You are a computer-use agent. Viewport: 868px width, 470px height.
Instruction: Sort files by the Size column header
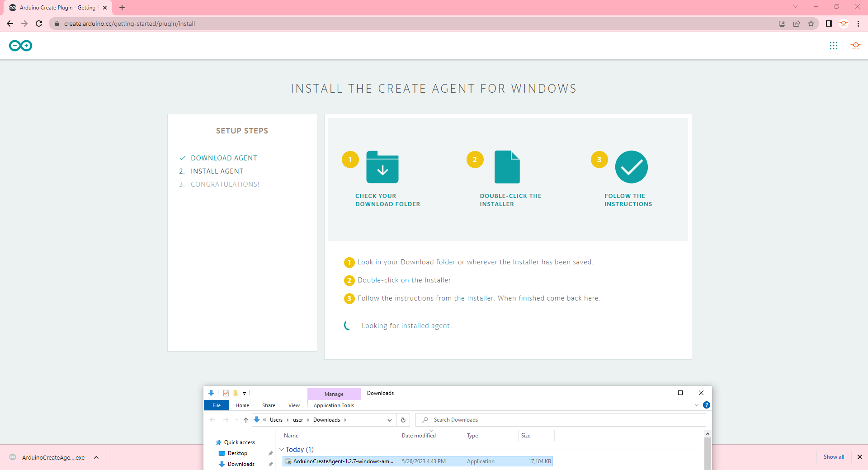click(526, 436)
